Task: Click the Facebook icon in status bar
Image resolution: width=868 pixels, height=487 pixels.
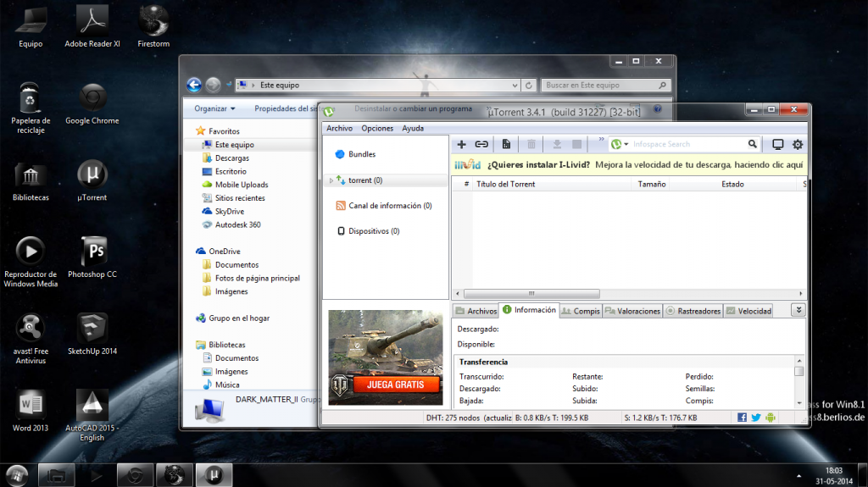Action: tap(742, 418)
